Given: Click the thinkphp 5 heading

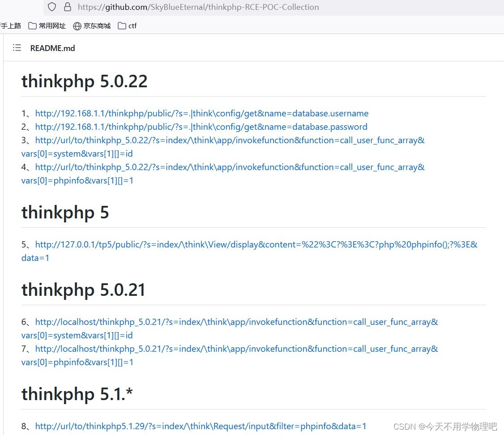Looking at the screenshot, I should point(65,213).
